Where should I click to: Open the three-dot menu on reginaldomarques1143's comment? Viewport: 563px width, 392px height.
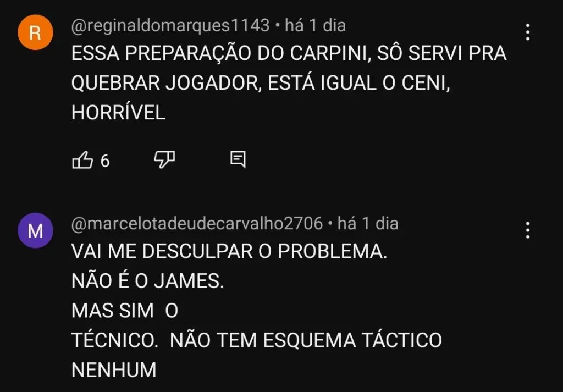pyautogui.click(x=527, y=32)
